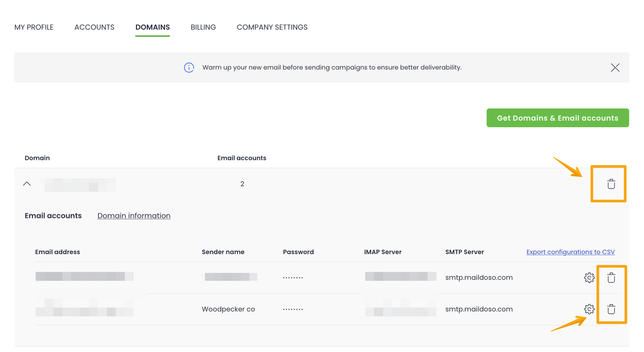Go to the Billing tab
Viewport: 644px width, 352px height.
[203, 27]
